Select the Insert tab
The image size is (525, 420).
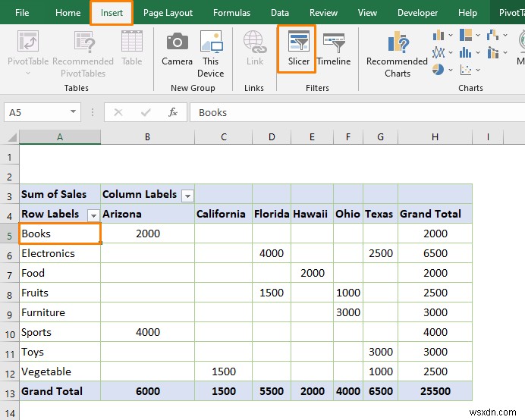(112, 13)
